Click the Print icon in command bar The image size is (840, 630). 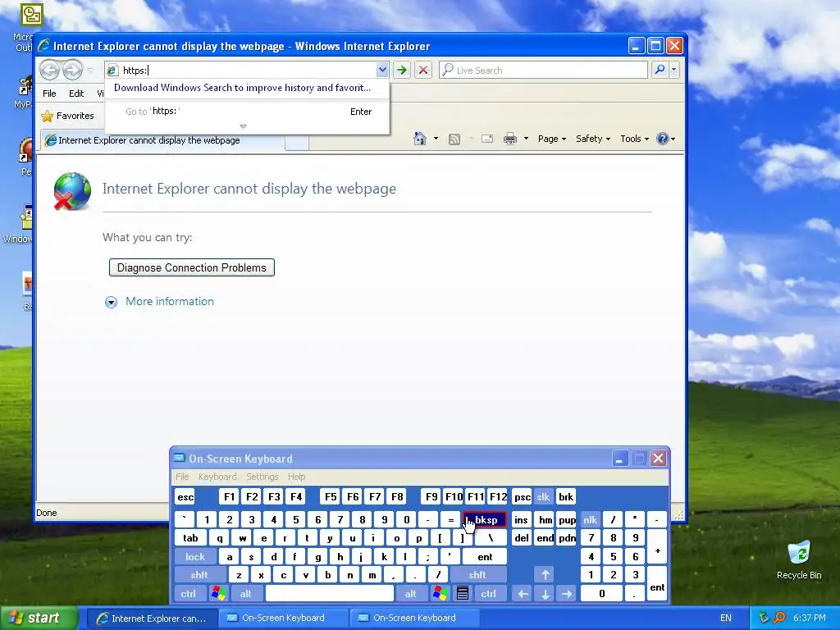510,139
